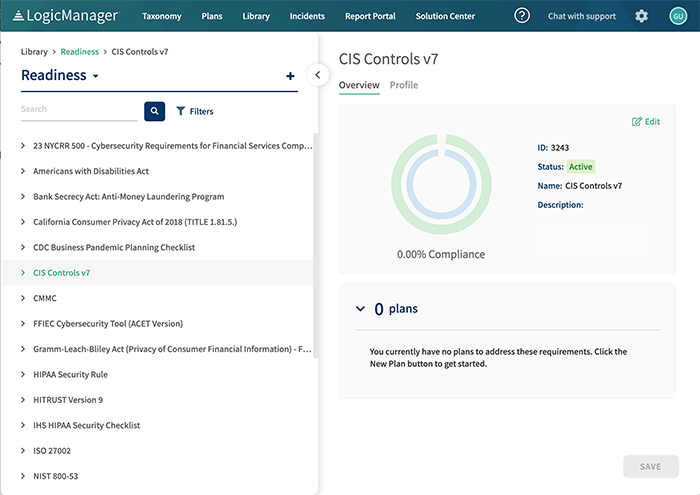Select NIST 800-53 item
Viewport: 700px width, 495px height.
tap(55, 476)
